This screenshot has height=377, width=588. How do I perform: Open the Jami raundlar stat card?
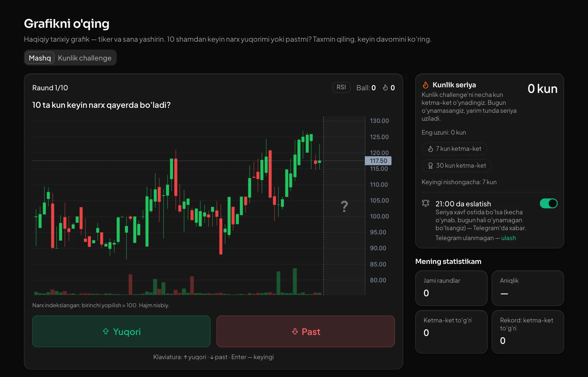coord(451,288)
